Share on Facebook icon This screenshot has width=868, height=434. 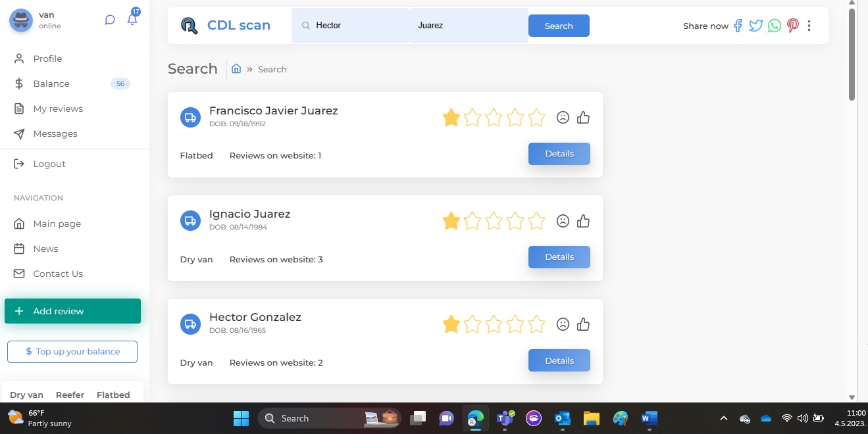(x=738, y=26)
